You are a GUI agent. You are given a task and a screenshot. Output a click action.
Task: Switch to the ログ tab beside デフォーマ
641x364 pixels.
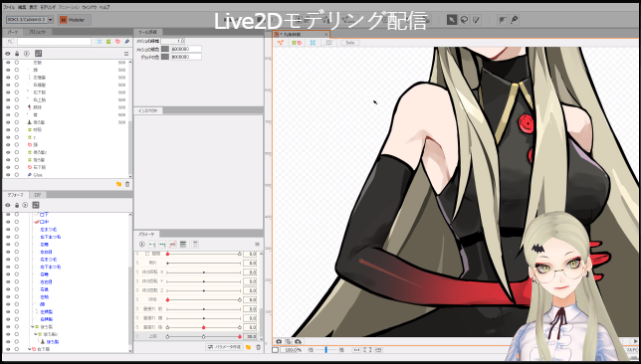click(x=37, y=195)
